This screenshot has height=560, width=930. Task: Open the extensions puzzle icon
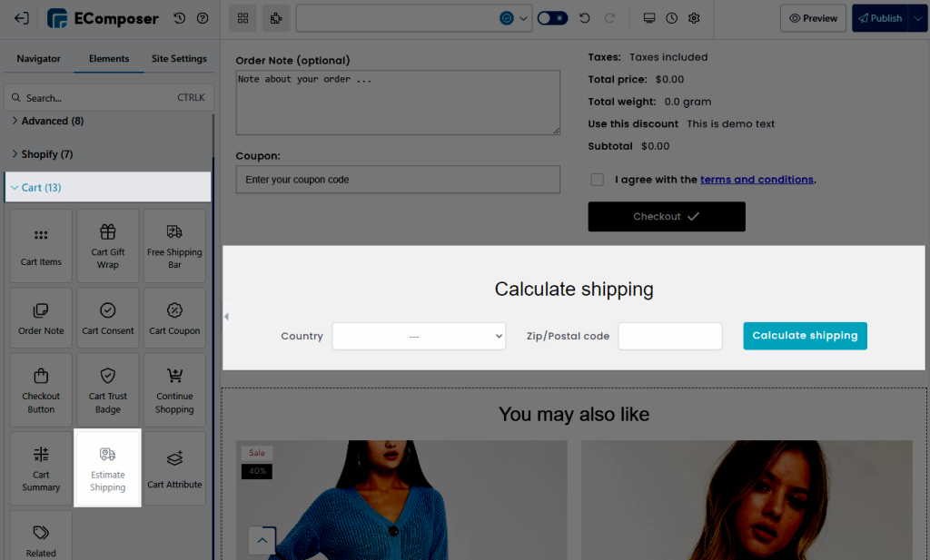coord(276,18)
